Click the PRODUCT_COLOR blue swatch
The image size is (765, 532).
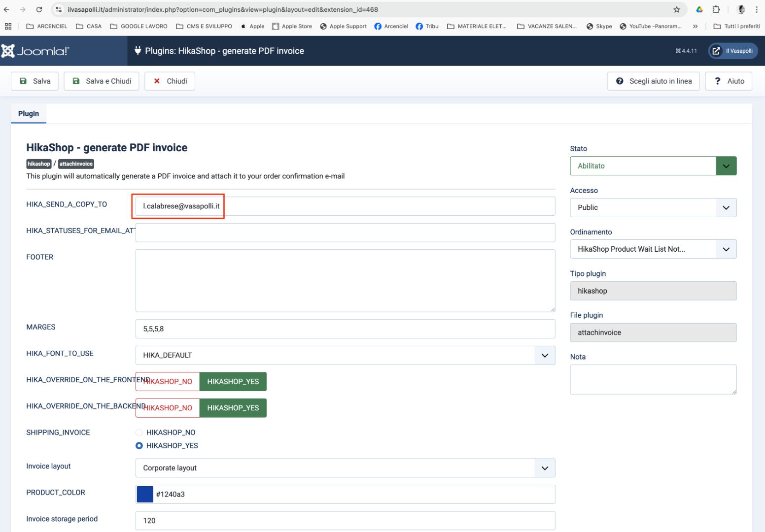coord(145,494)
